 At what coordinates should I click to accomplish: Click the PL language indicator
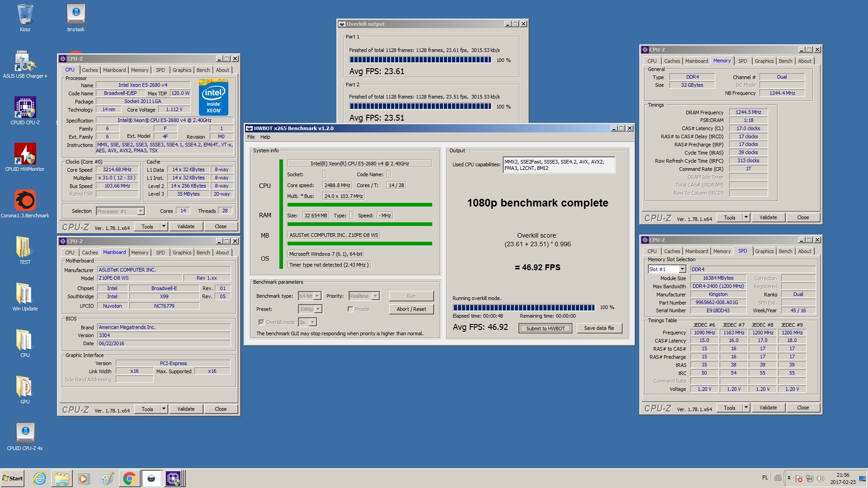point(765,478)
